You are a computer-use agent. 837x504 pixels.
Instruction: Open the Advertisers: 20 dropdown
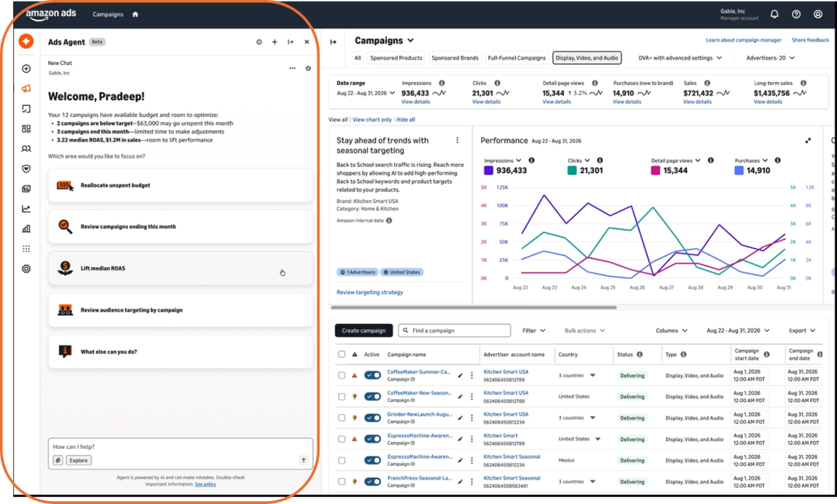[770, 57]
